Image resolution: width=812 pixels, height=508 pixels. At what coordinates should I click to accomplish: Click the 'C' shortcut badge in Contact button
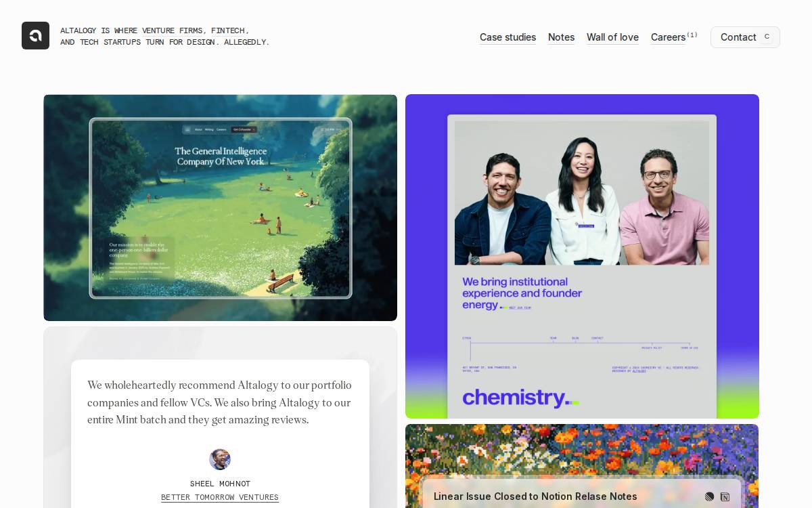(x=767, y=37)
